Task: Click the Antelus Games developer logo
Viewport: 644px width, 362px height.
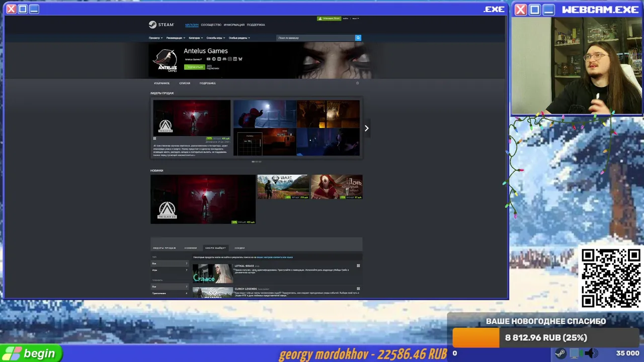Action: 166,60
